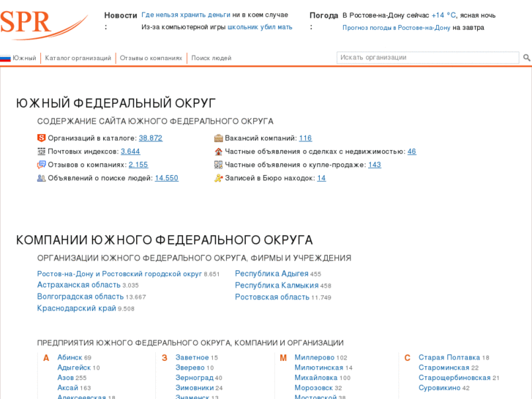532x399 pixels.
Task: Open postal indexes count 3.644
Action: (130, 152)
